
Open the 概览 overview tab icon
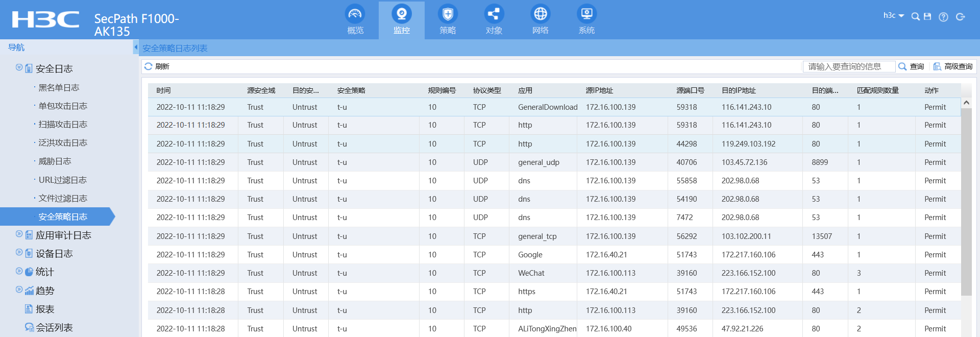(x=355, y=14)
